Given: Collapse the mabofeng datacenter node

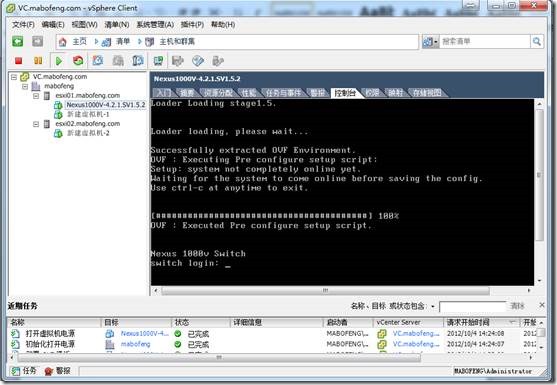Looking at the screenshot, I should point(25,86).
